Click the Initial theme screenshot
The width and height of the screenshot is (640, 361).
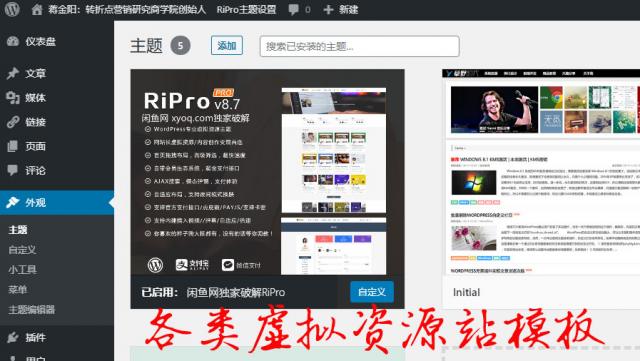click(541, 172)
